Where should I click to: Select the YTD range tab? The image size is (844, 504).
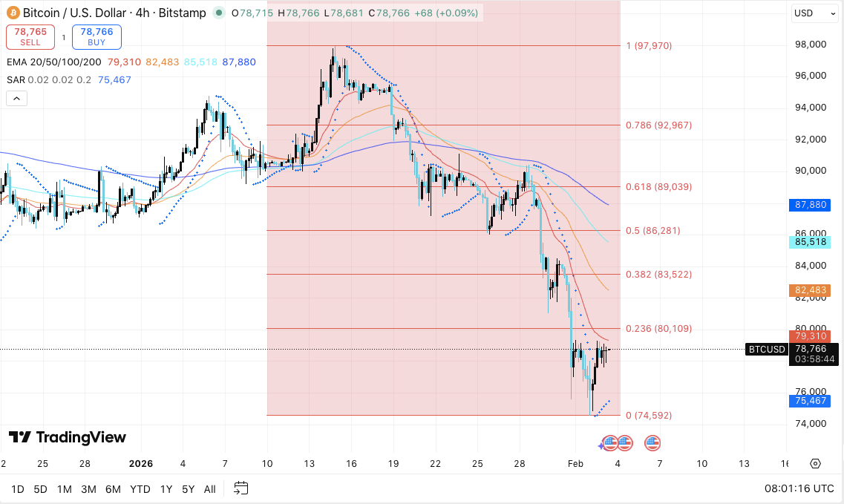(140, 489)
